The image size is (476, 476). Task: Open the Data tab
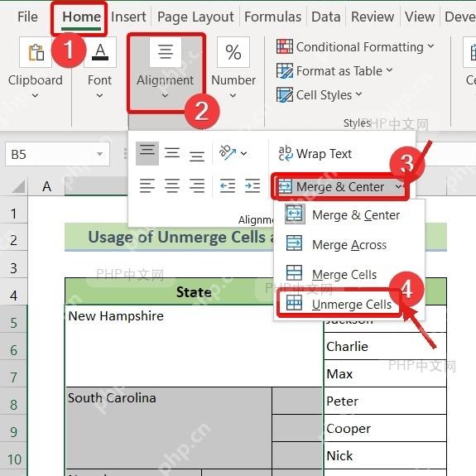325,17
